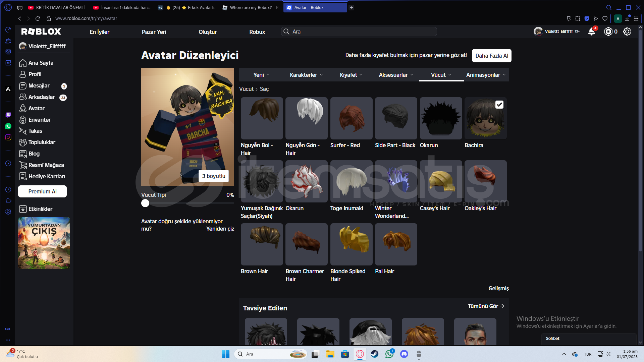Click the padlock site info icon

click(49, 18)
